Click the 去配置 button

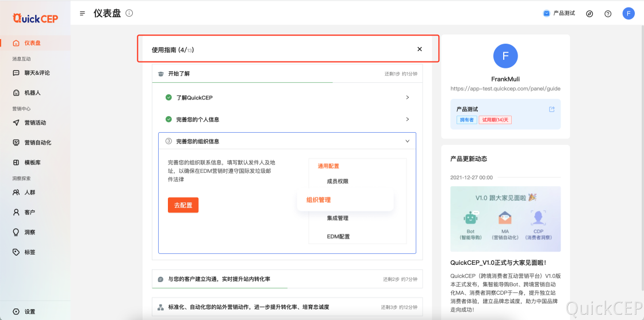(183, 205)
